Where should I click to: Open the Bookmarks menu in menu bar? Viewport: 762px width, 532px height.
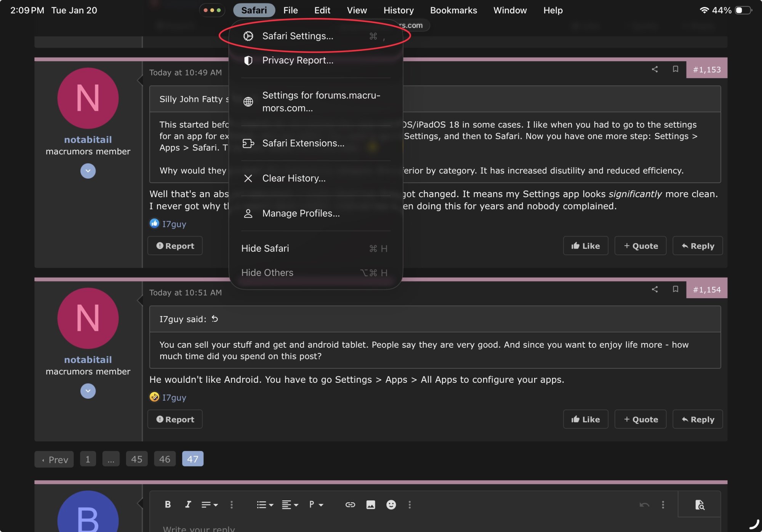[x=453, y=10]
